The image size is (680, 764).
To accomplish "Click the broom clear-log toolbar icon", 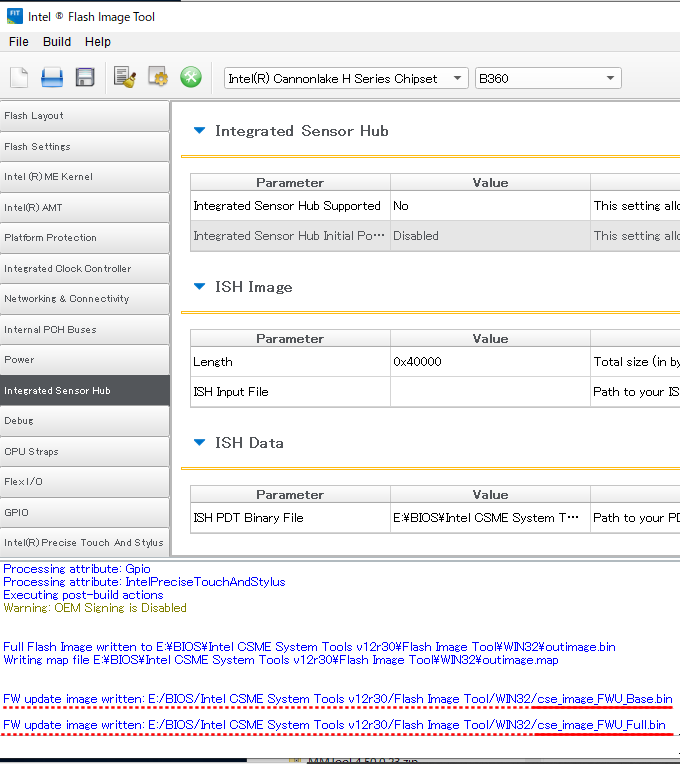I will tap(125, 78).
